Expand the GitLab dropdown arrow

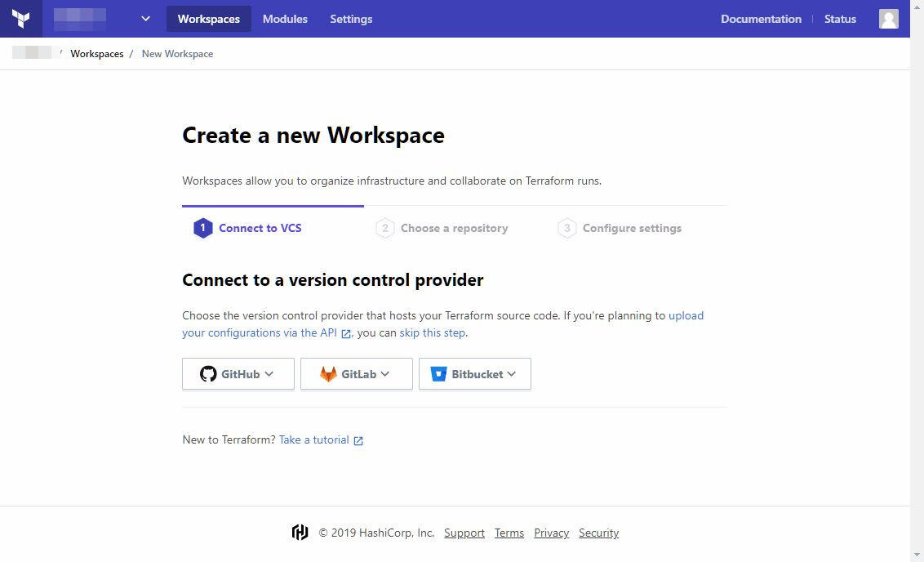tap(384, 374)
